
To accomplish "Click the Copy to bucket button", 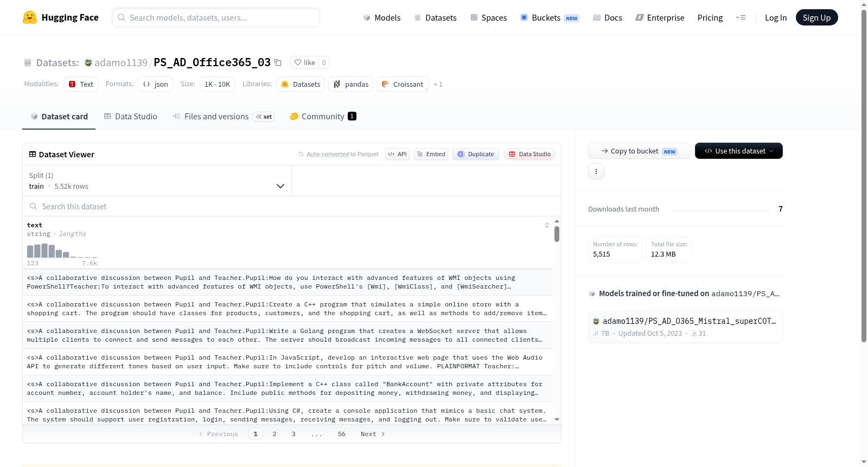I will pos(639,151).
